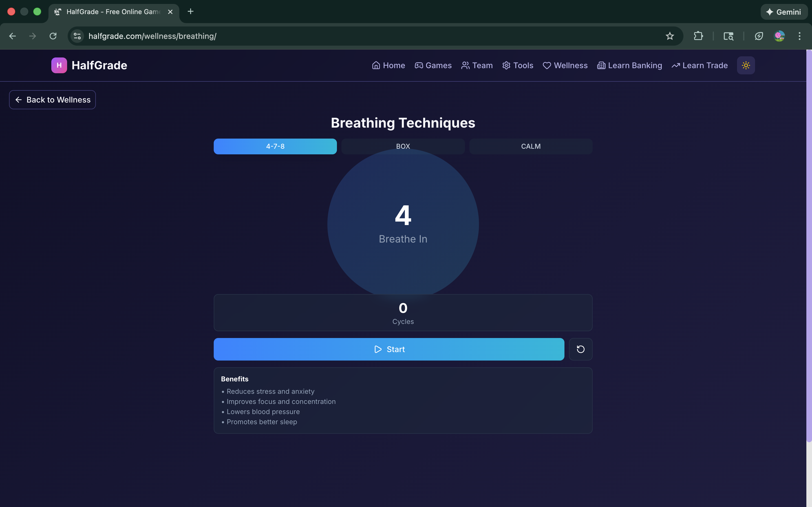Screen dimensions: 812x507
Task: Go Back to Wellness
Action: [x=52, y=100]
